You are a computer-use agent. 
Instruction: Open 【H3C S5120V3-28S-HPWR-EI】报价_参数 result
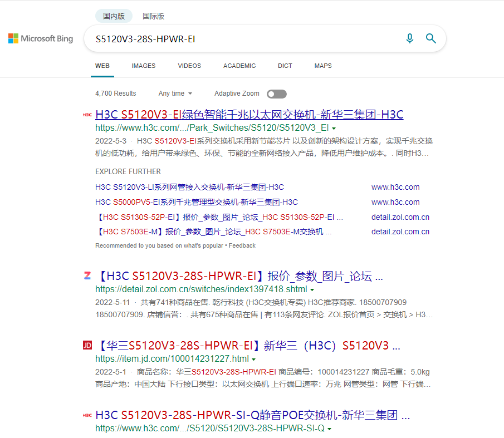click(x=239, y=276)
